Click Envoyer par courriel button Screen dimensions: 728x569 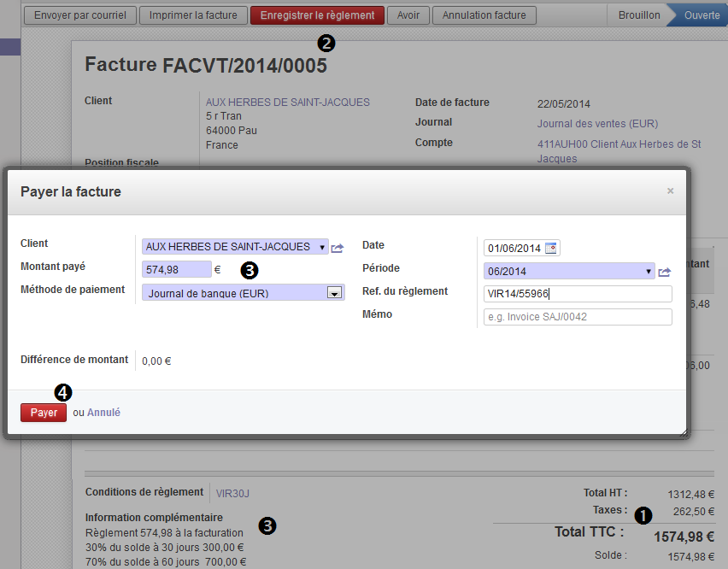click(x=79, y=15)
